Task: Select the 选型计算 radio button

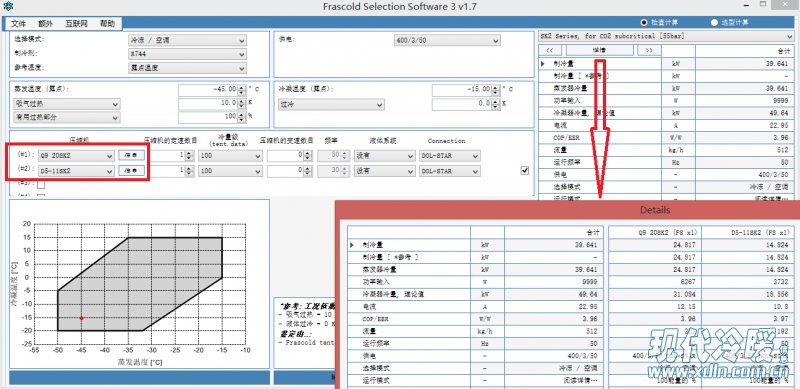Action: [x=714, y=22]
